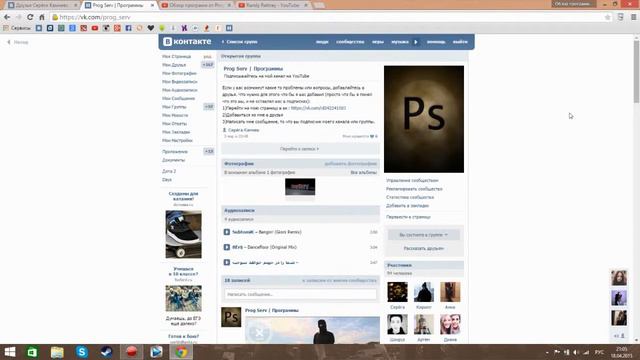Open the photo album thumbnail
Image resolution: width=640 pixels, height=360 pixels.
[x=300, y=187]
